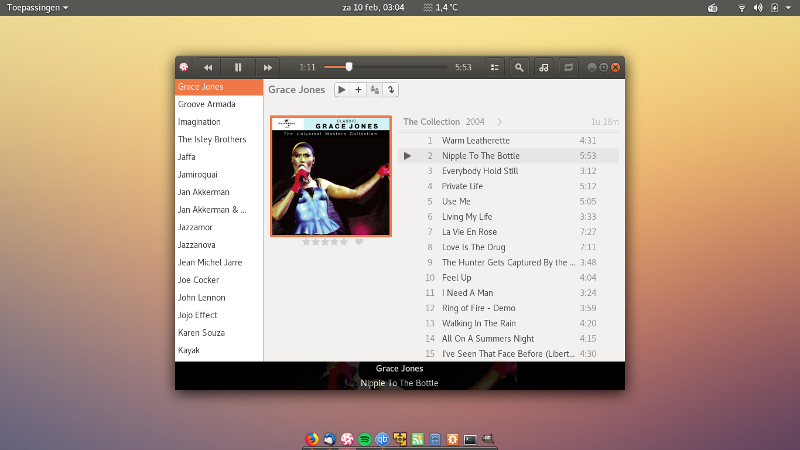Click the Wi-Fi icon in the top panel
Viewport: 800px width, 450px height.
point(742,8)
